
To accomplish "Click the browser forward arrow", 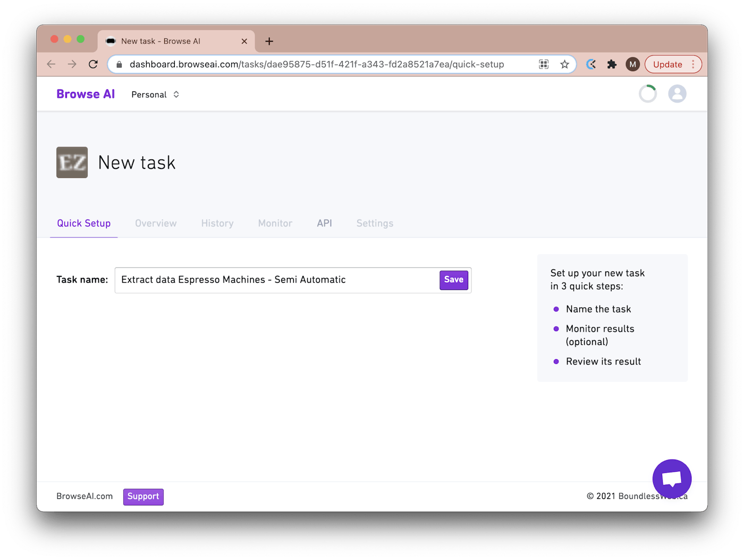I will point(72,64).
